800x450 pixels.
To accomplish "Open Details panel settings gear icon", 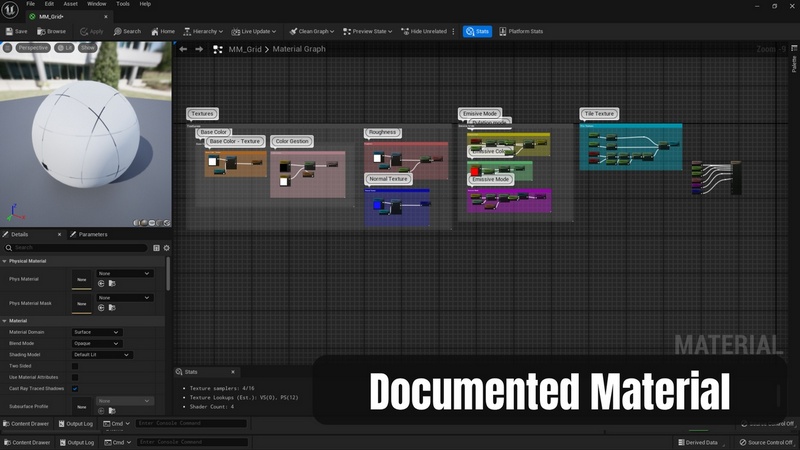I will tap(166, 247).
